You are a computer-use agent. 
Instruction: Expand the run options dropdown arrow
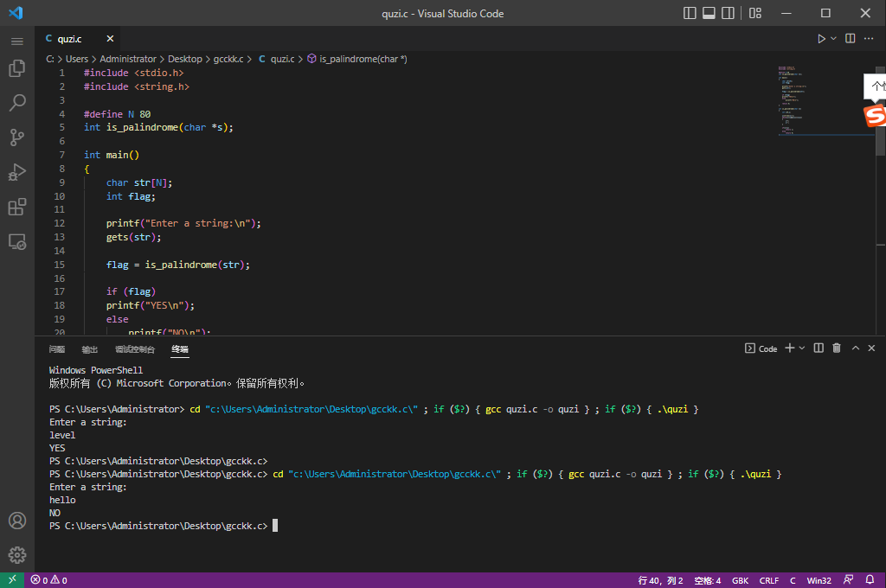(x=834, y=39)
